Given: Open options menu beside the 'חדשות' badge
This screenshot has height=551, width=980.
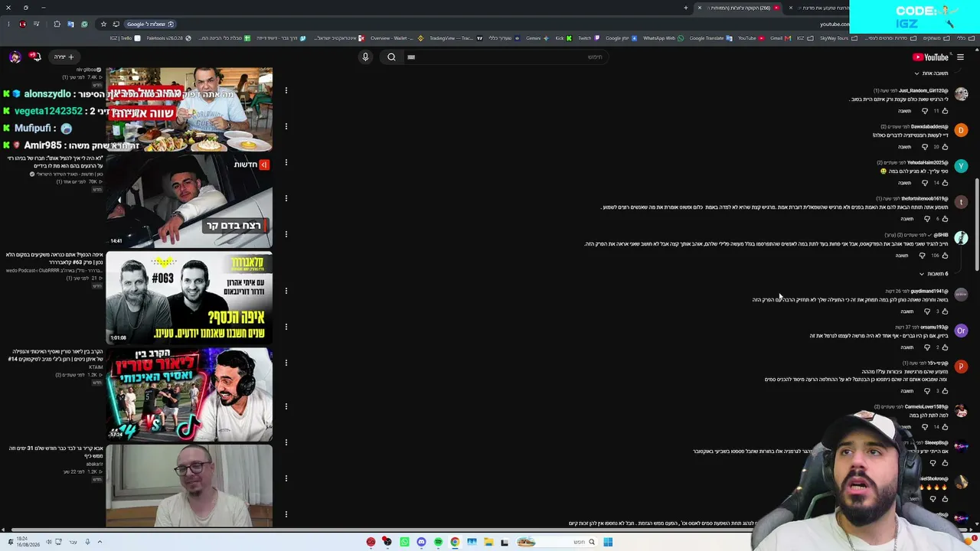Looking at the screenshot, I should pos(286,162).
